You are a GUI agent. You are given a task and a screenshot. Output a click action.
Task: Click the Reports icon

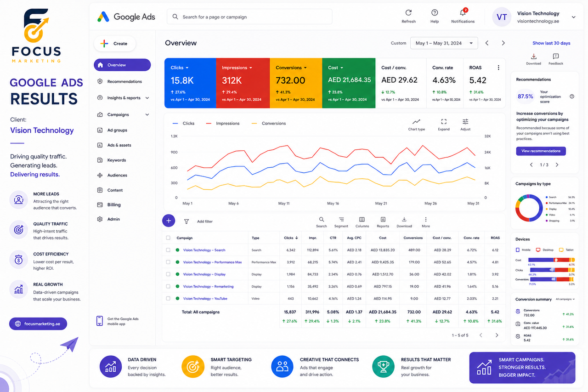point(383,220)
